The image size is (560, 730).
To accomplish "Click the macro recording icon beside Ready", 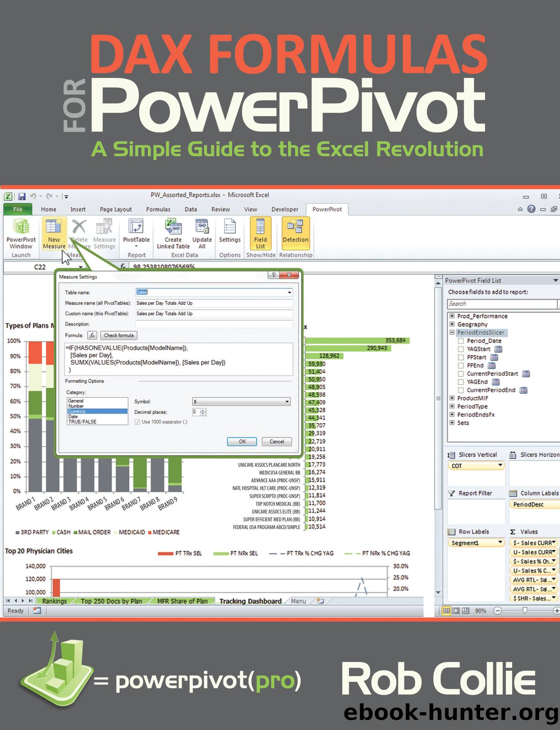I will coord(37,610).
